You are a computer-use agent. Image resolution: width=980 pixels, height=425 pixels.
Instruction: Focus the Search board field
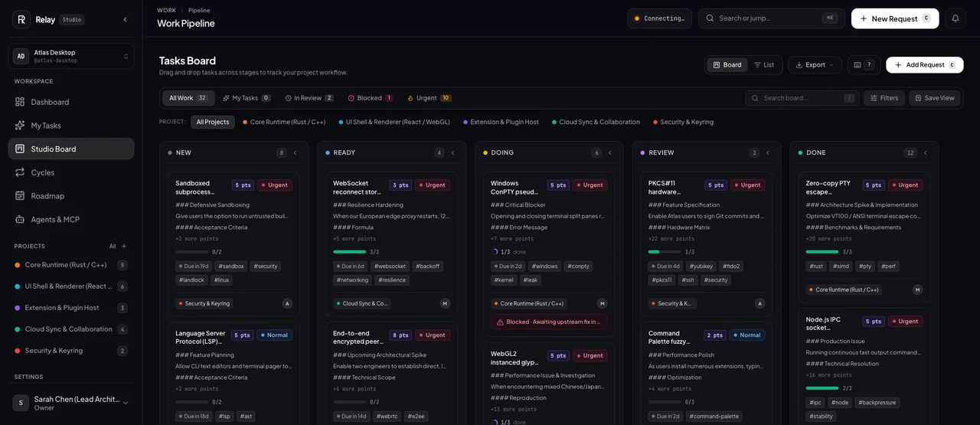point(802,98)
